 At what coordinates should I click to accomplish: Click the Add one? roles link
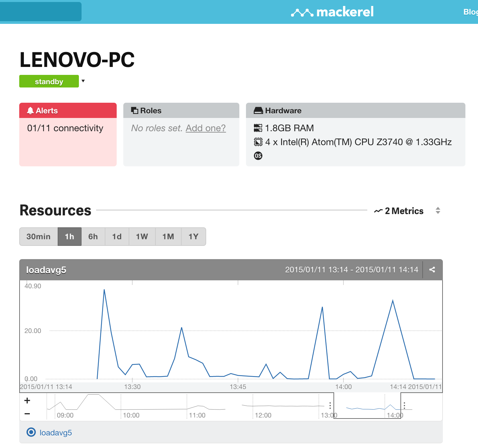[206, 128]
